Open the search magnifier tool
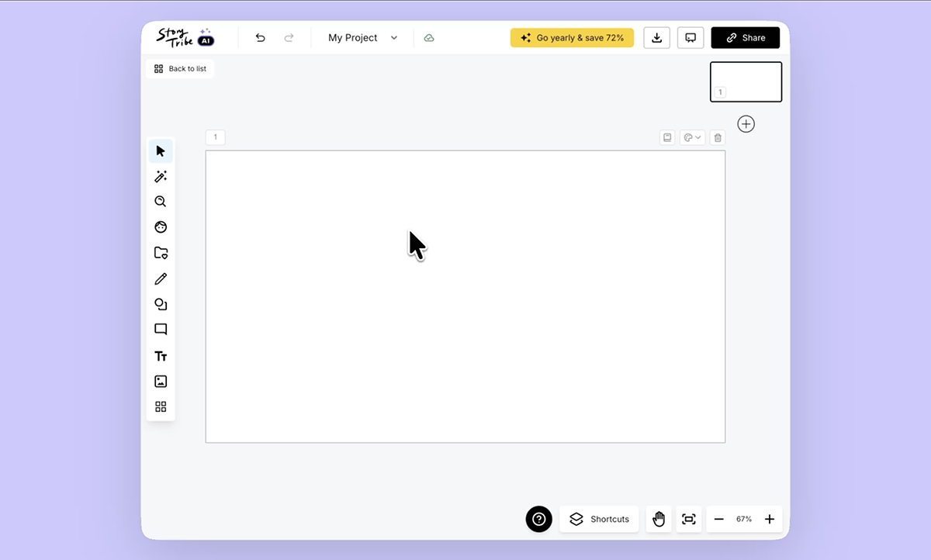This screenshot has width=931, height=560. (161, 202)
